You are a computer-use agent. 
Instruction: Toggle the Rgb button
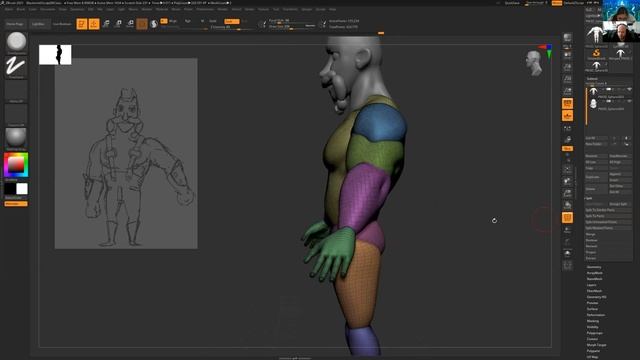(188, 21)
